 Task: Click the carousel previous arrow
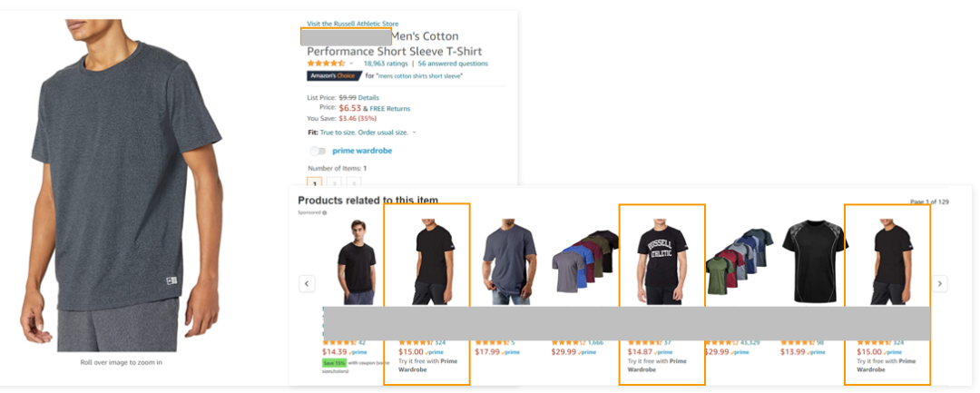point(307,283)
